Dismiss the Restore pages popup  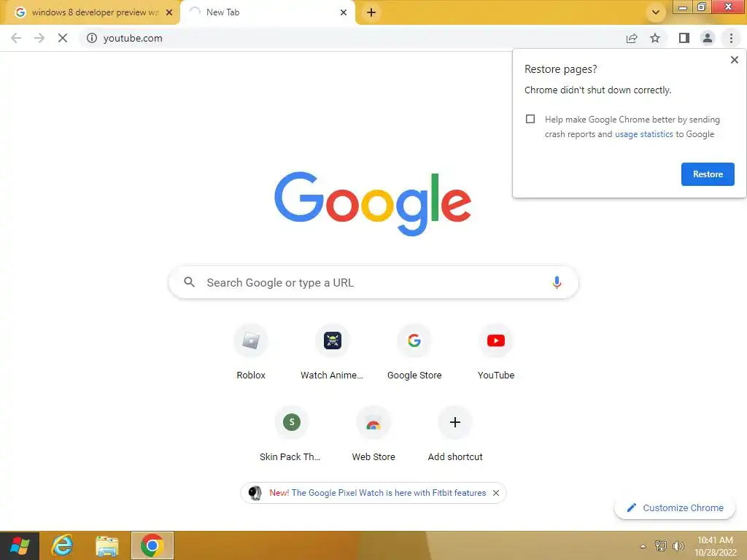point(734,60)
